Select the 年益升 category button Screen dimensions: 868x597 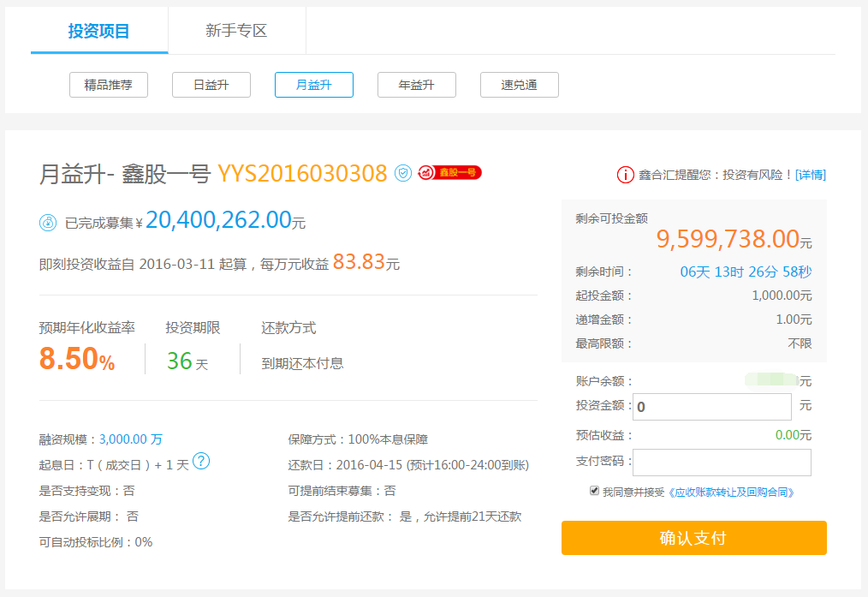[x=417, y=85]
